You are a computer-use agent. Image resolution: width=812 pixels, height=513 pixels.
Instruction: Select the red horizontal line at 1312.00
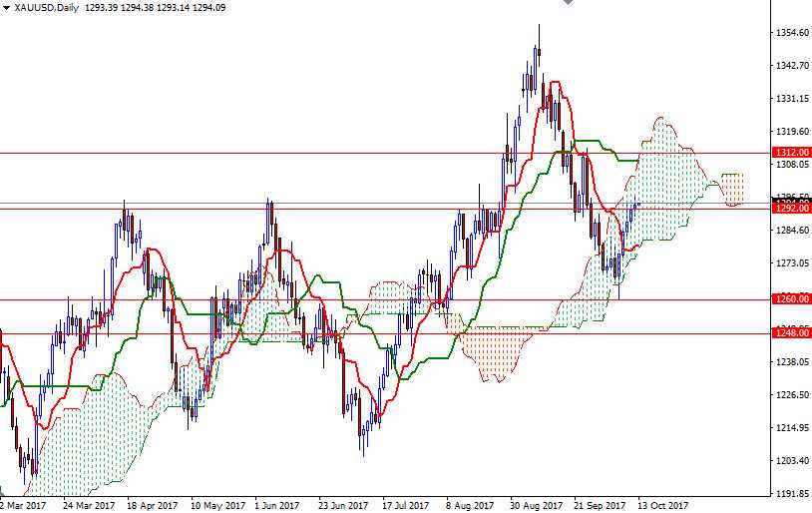tap(386, 154)
